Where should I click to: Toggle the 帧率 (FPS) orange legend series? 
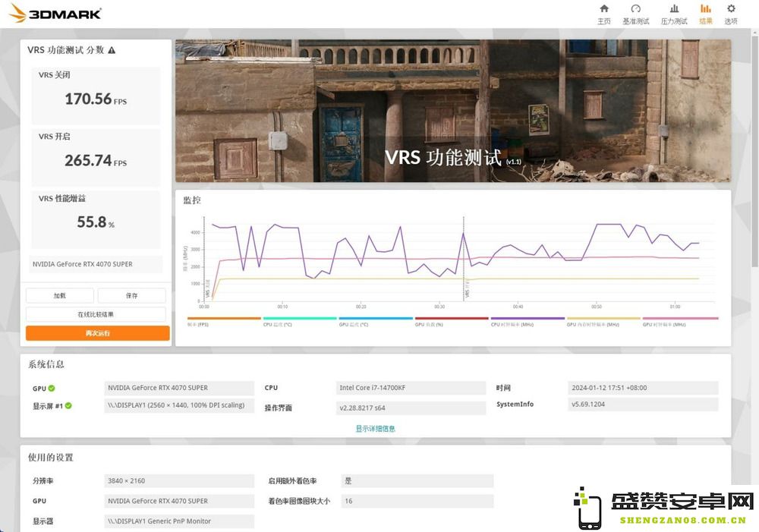click(224, 322)
